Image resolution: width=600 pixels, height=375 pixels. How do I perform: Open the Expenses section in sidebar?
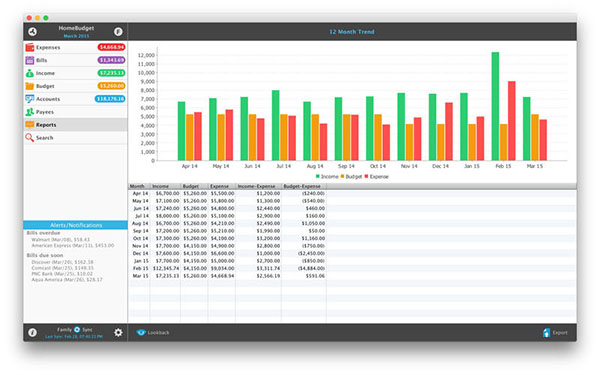(75, 47)
